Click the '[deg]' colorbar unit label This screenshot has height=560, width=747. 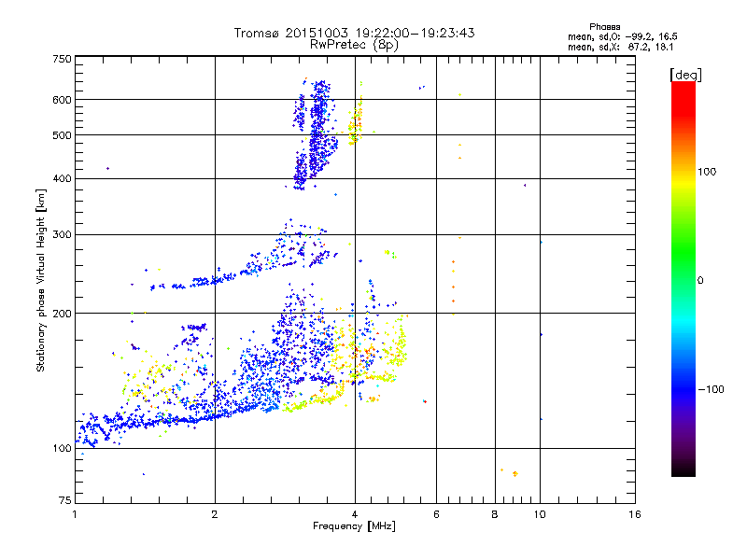click(x=685, y=75)
